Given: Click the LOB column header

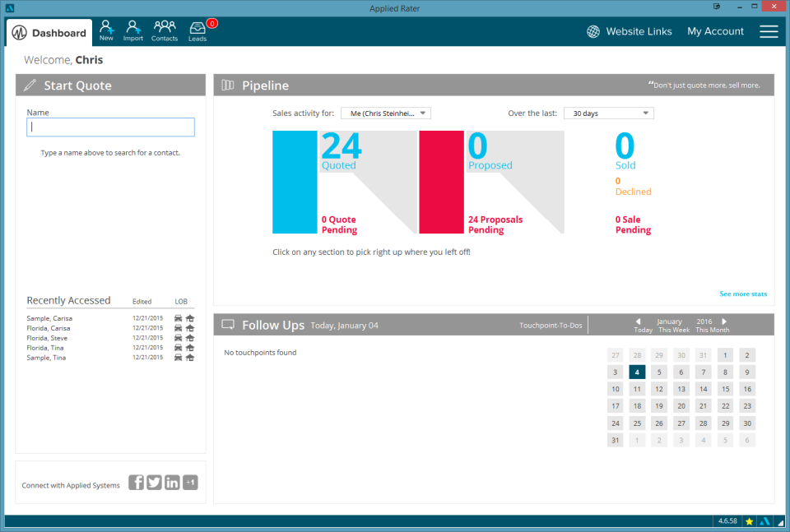Looking at the screenshot, I should pos(181,301).
